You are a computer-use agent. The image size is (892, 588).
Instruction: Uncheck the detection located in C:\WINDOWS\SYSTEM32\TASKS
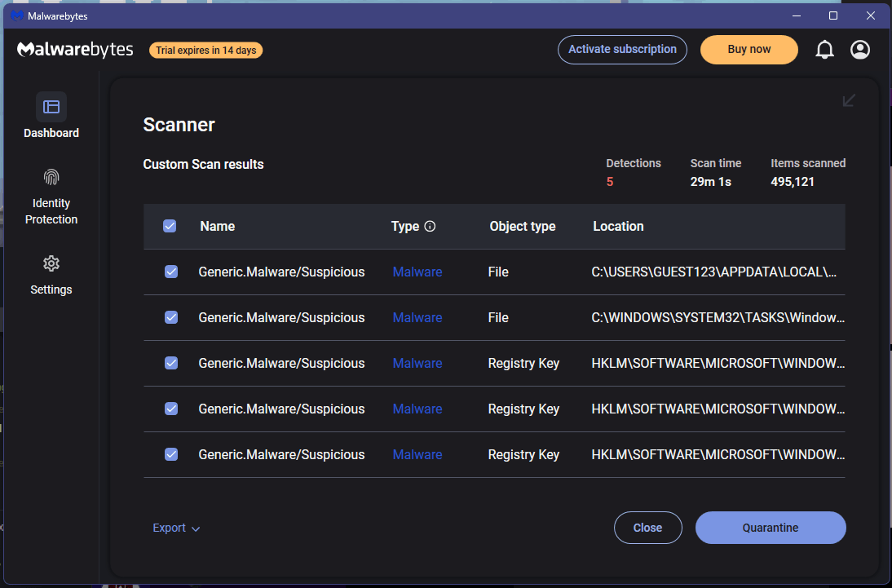tap(171, 317)
